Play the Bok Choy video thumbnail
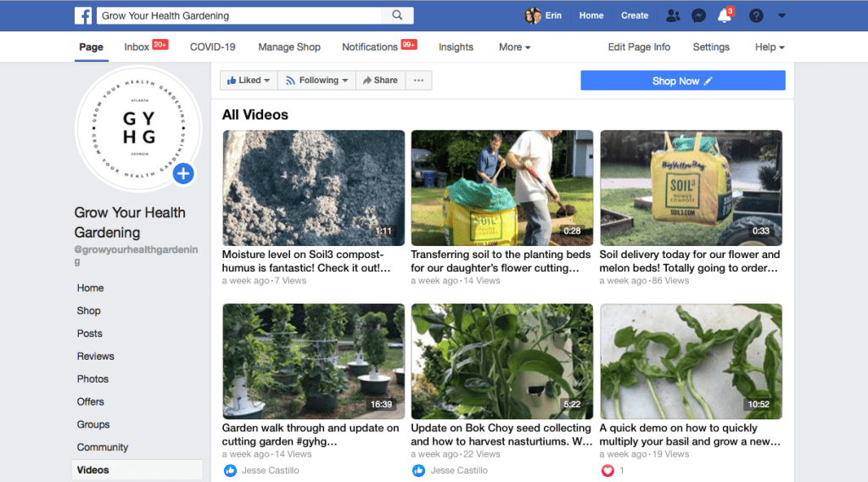This screenshot has width=868, height=482. 502,361
